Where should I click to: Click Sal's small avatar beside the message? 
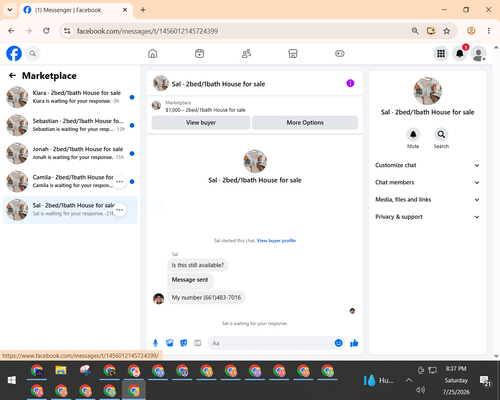click(158, 298)
